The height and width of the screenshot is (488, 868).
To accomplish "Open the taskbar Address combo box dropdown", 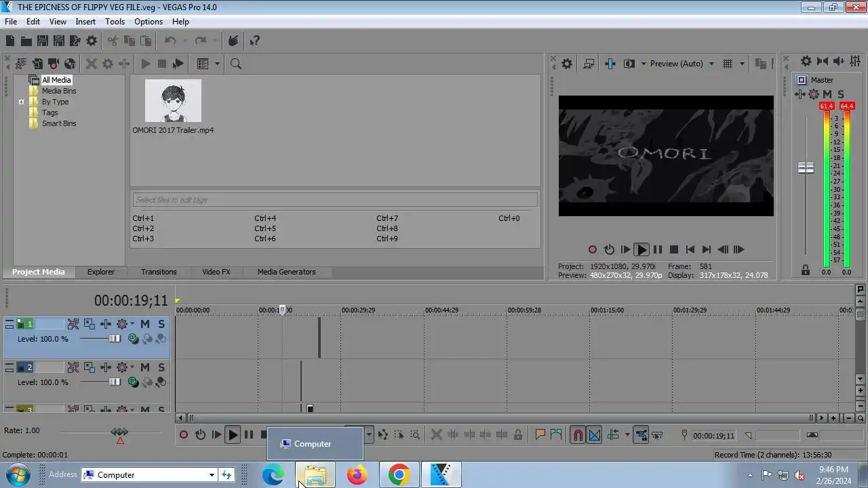I will pos(212,475).
